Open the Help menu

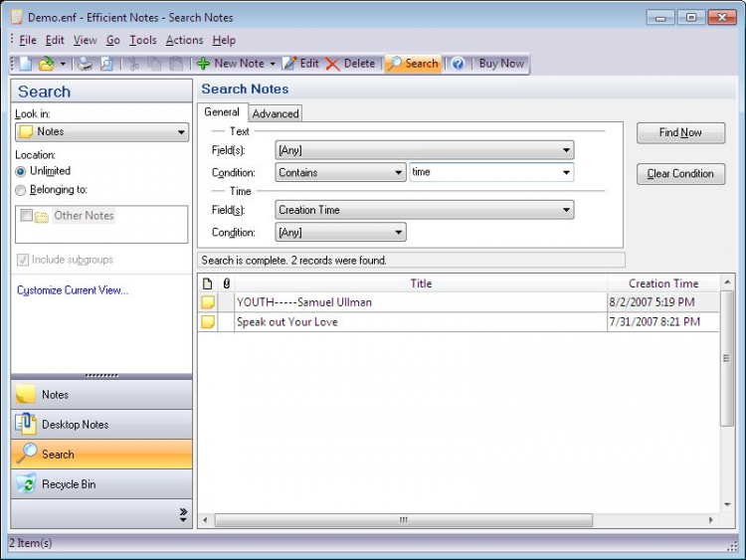point(224,41)
